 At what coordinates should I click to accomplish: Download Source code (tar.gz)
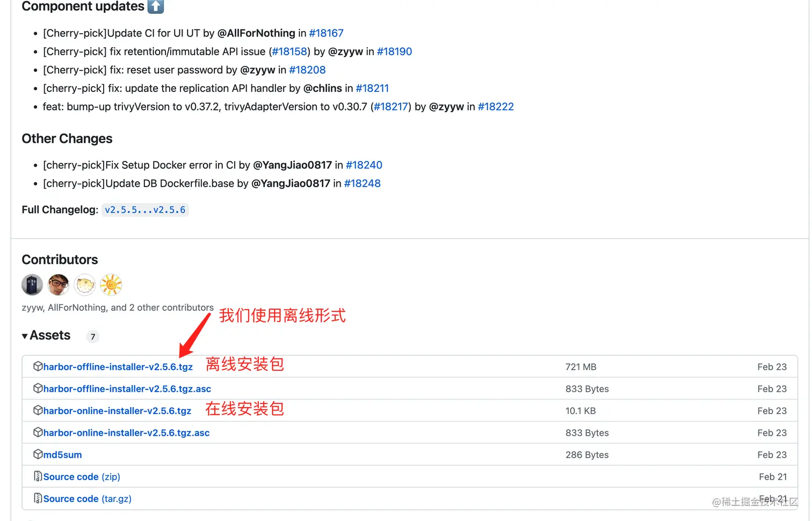(88, 499)
